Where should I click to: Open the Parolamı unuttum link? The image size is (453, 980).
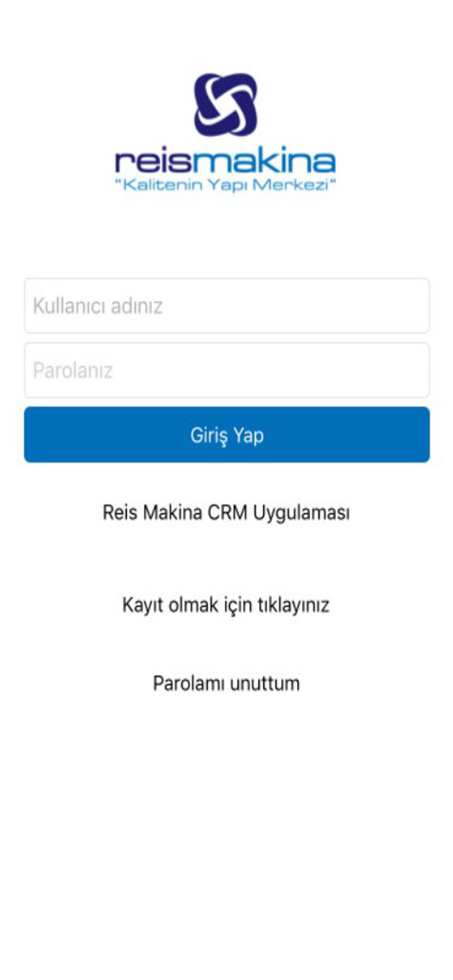(x=226, y=684)
